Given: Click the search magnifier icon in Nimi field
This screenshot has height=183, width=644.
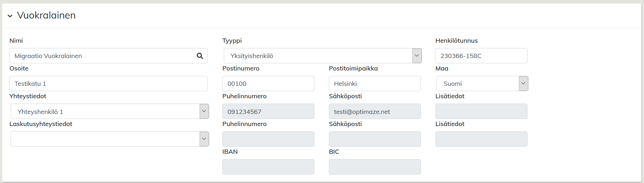Looking at the screenshot, I should pyautogui.click(x=200, y=56).
